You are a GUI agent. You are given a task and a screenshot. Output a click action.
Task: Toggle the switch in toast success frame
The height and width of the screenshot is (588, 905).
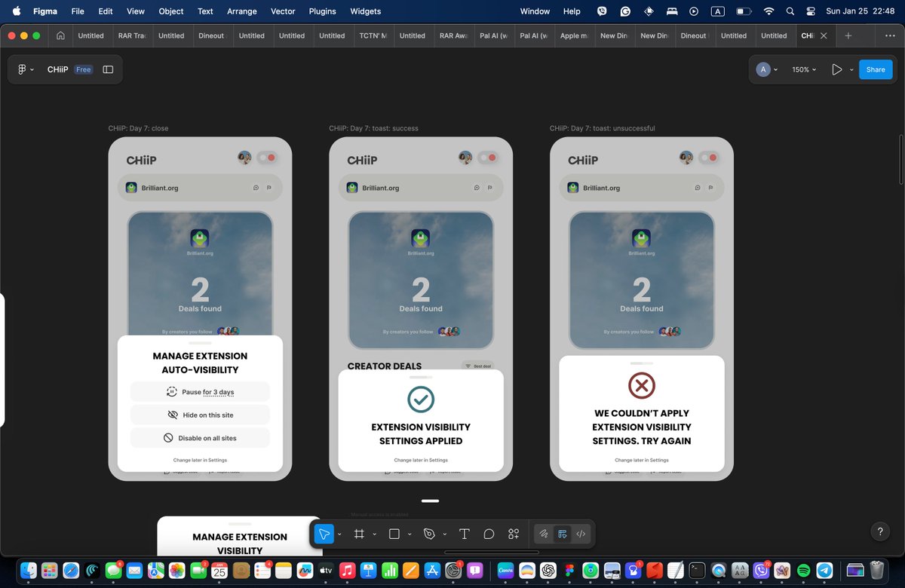[487, 158]
